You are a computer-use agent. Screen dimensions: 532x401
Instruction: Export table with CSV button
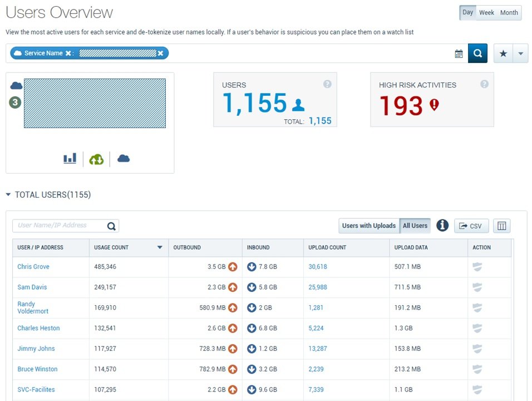471,226
